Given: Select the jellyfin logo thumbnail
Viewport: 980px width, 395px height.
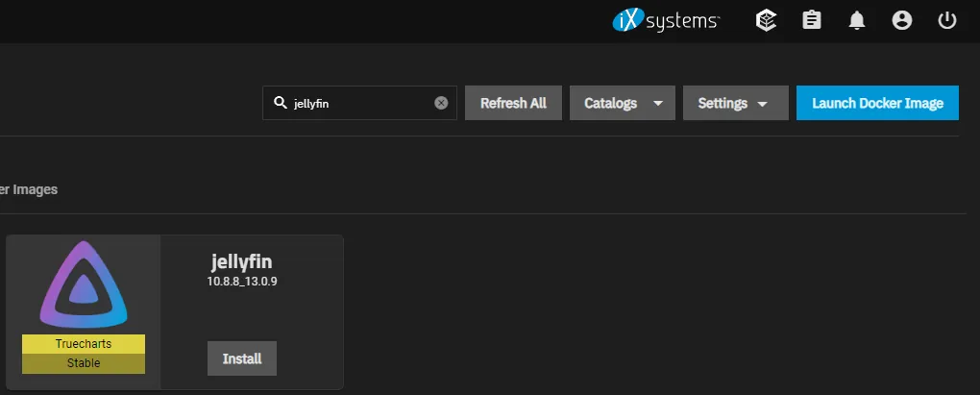Looking at the screenshot, I should point(84,285).
